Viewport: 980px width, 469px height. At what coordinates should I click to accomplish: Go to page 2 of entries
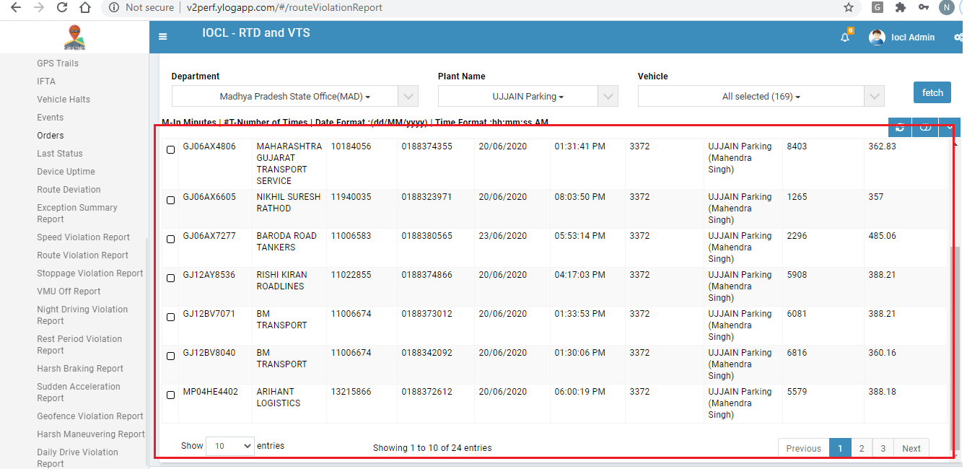tap(861, 448)
